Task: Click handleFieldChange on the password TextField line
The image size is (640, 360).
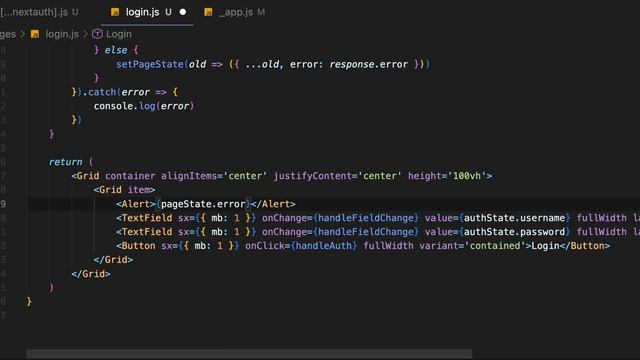Action: click(x=366, y=232)
